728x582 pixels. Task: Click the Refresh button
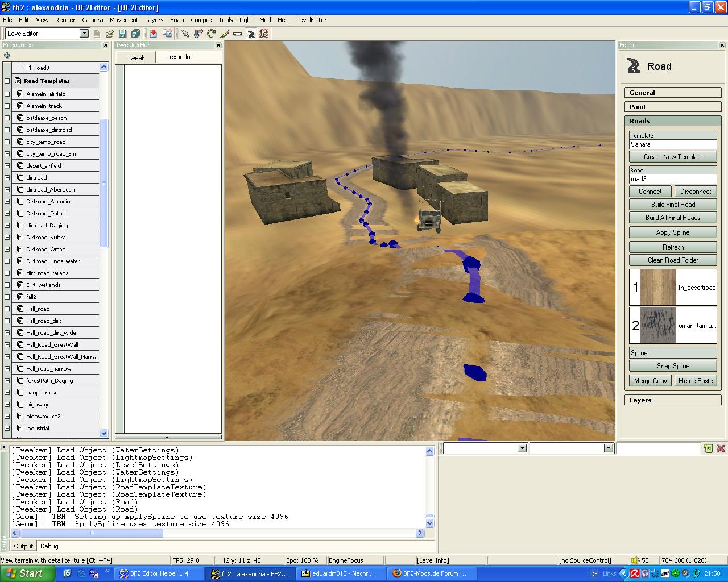tap(673, 247)
